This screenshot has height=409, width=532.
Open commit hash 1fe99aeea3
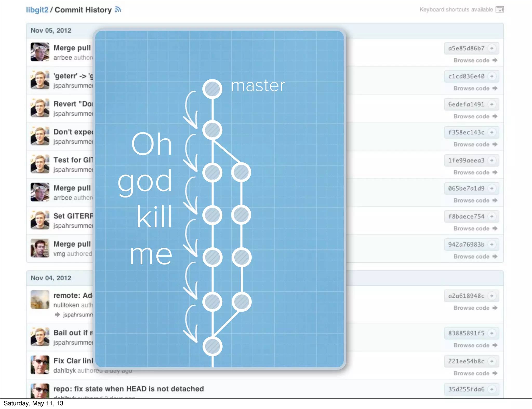[x=466, y=160]
